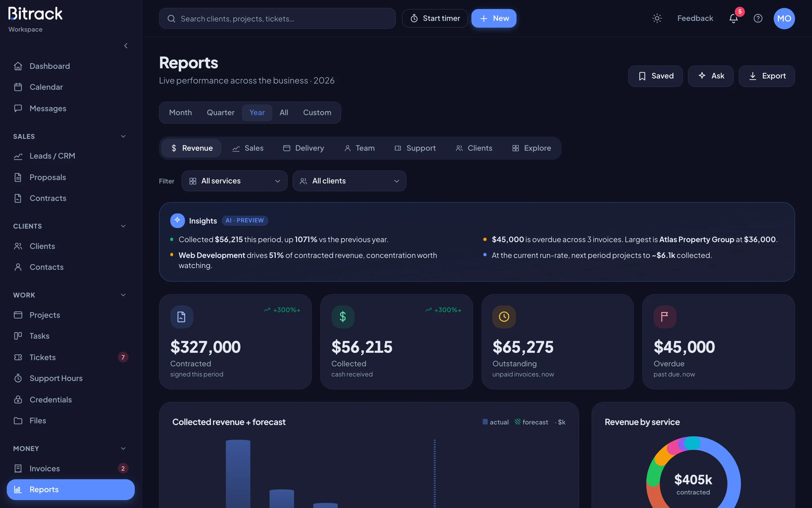Click the Contracted card document icon
This screenshot has height=508, width=812.
(182, 317)
